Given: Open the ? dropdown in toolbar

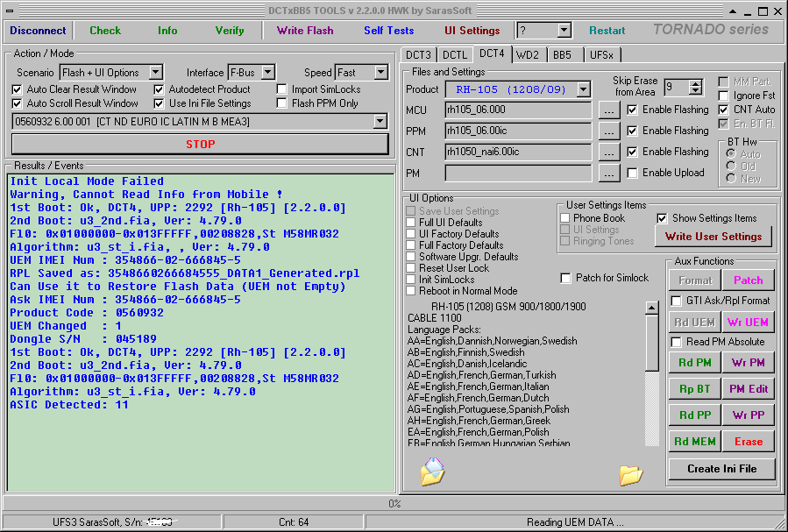Looking at the screenshot, I should coord(564,30).
